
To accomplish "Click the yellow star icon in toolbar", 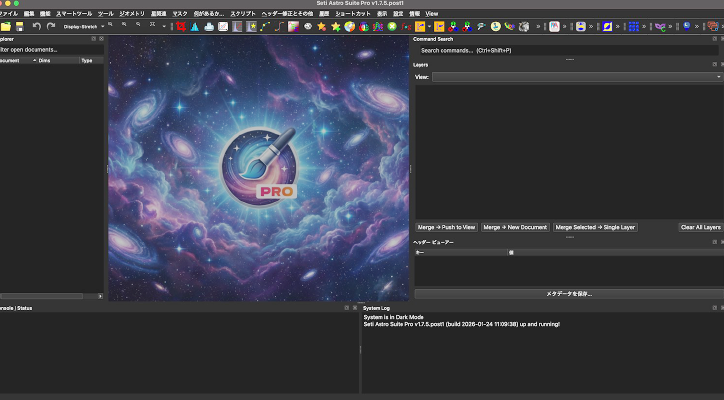I will 322,26.
